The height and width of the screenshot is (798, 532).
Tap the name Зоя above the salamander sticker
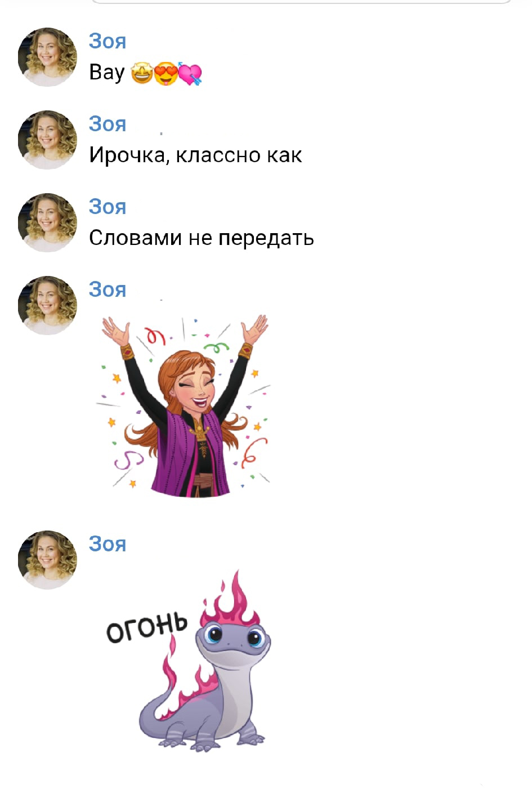point(108,544)
